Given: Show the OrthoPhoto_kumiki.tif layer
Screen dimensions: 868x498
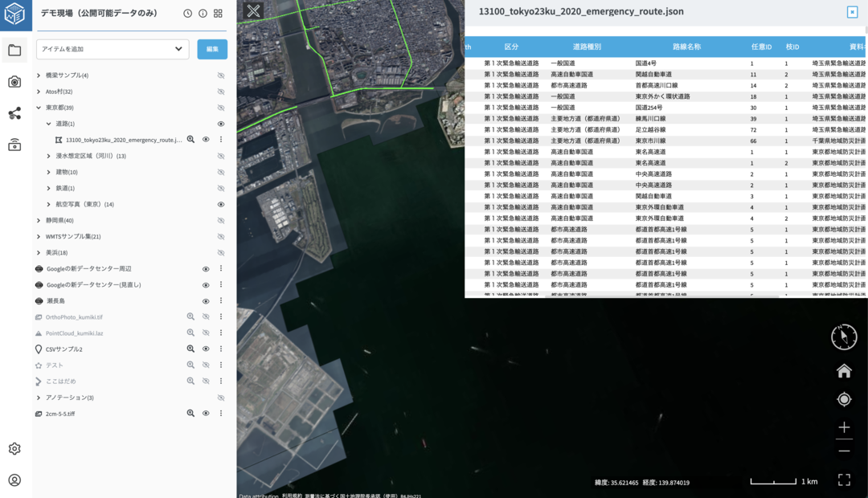Looking at the screenshot, I should [x=206, y=317].
